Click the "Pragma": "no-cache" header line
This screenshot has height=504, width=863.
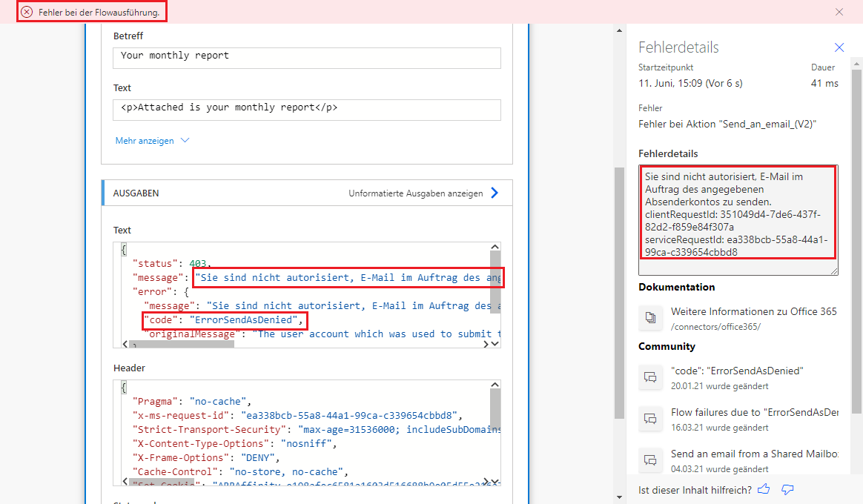click(191, 402)
